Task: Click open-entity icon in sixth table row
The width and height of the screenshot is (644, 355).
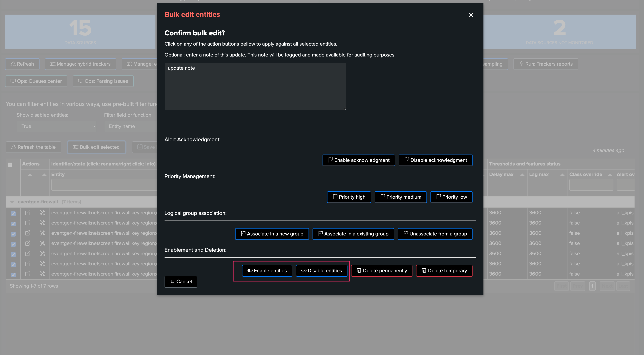Action: (x=28, y=264)
